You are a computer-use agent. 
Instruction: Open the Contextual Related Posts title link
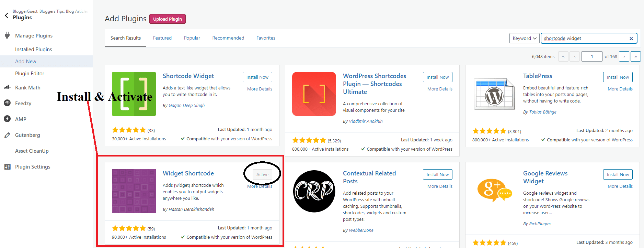point(369,177)
